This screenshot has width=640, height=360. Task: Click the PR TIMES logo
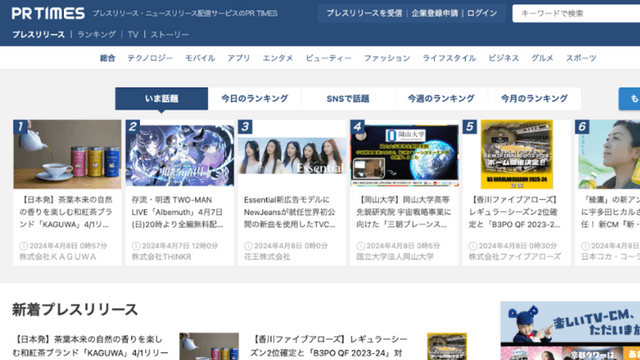tap(48, 13)
